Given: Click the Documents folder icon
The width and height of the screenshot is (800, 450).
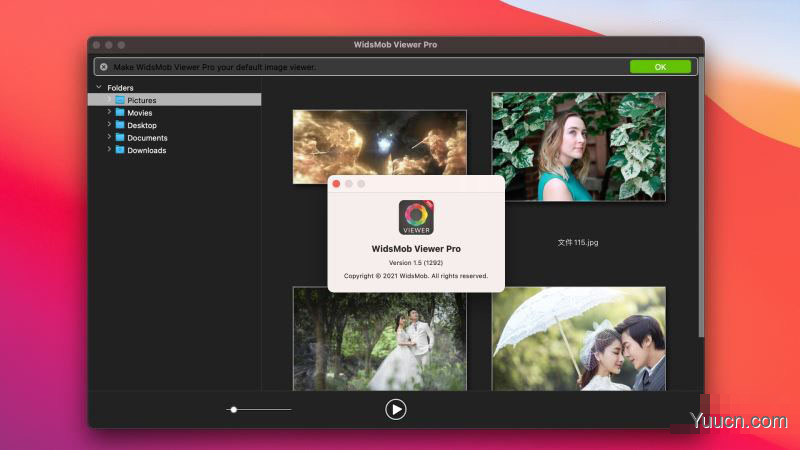Looking at the screenshot, I should [120, 138].
